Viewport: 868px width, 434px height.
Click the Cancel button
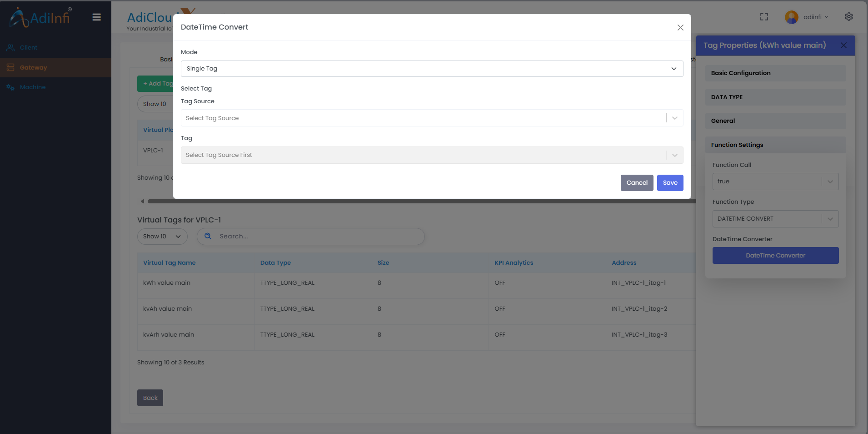tap(636, 183)
